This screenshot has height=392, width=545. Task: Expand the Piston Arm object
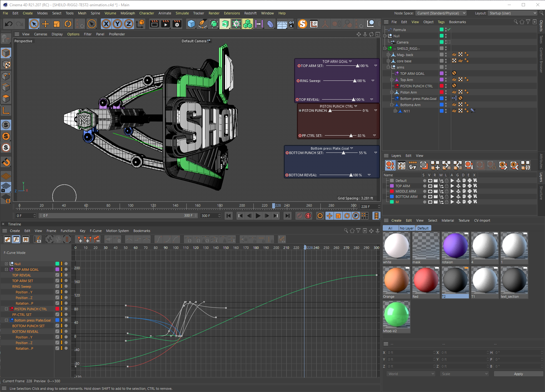pos(392,92)
